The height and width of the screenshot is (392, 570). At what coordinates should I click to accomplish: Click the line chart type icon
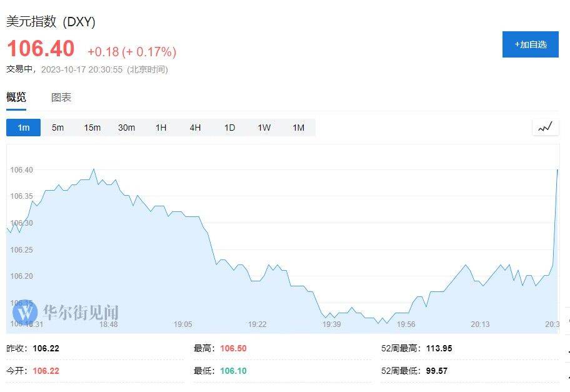pos(545,128)
